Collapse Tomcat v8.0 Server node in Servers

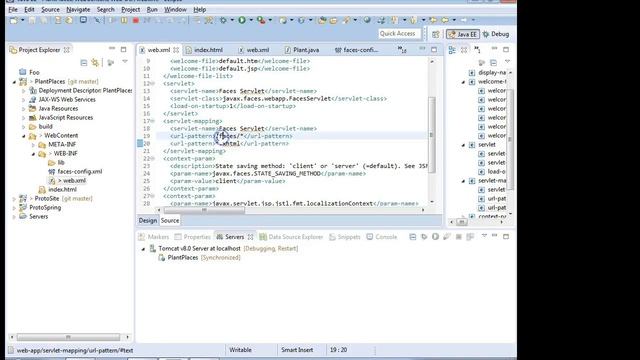[143, 249]
